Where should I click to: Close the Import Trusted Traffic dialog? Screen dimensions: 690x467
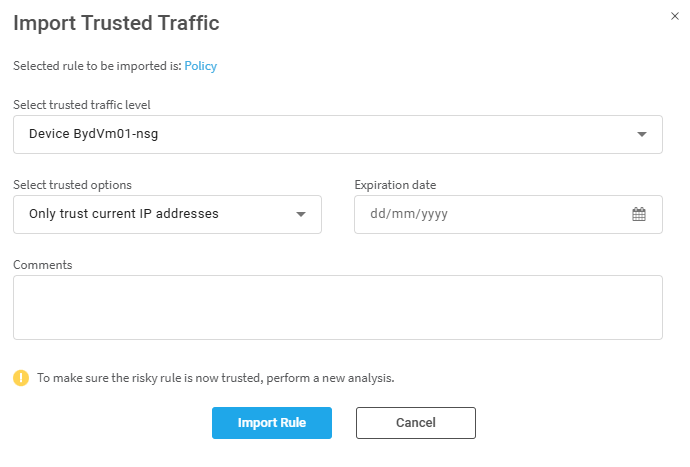pyautogui.click(x=674, y=16)
